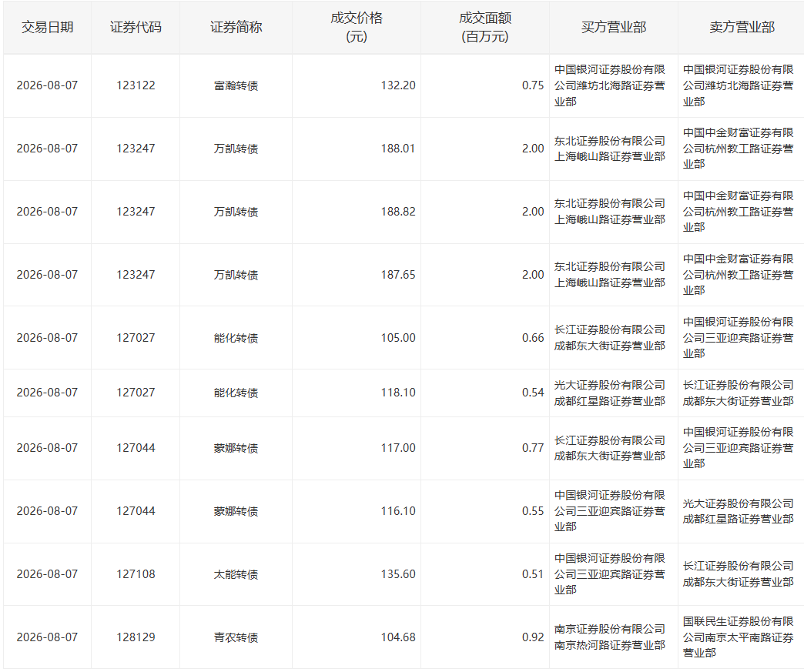The width and height of the screenshot is (804, 672).
Task: Click buyer 长江证券 in the 105.00 row
Action: point(610,338)
